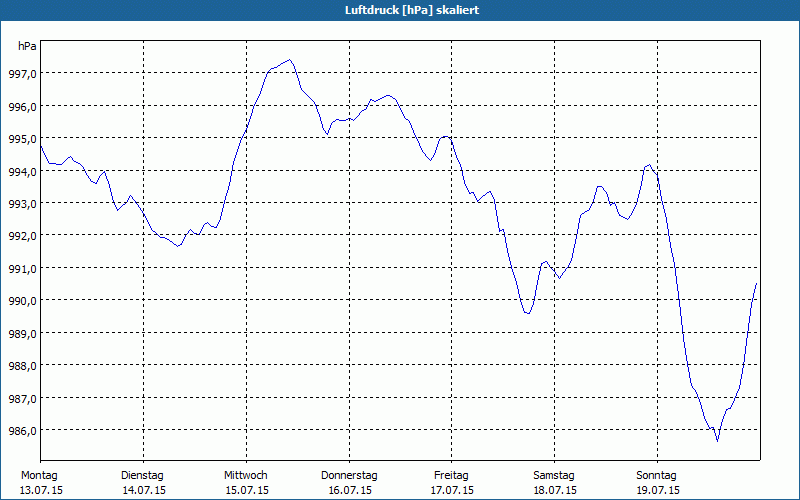Click the 992,0 axis value
This screenshot has width=800, height=500.
pyautogui.click(x=22, y=236)
